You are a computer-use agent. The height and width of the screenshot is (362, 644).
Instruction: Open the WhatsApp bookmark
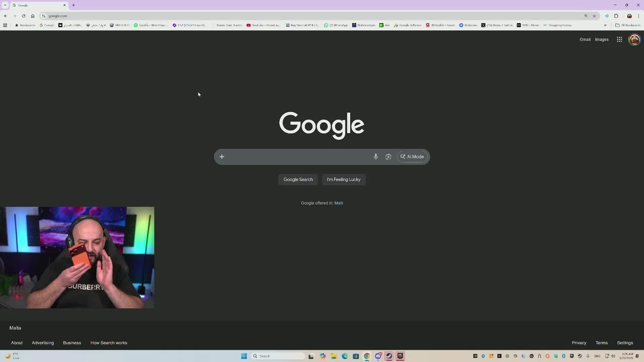tap(336, 25)
